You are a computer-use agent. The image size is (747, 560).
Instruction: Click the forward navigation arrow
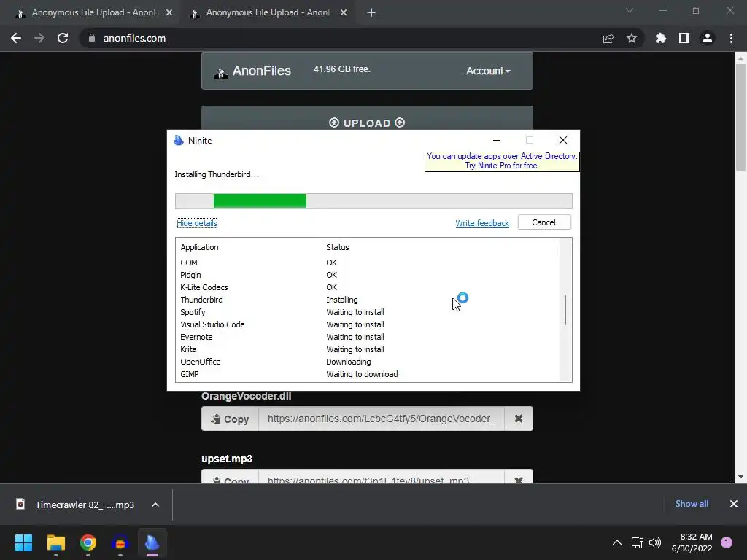coord(39,38)
